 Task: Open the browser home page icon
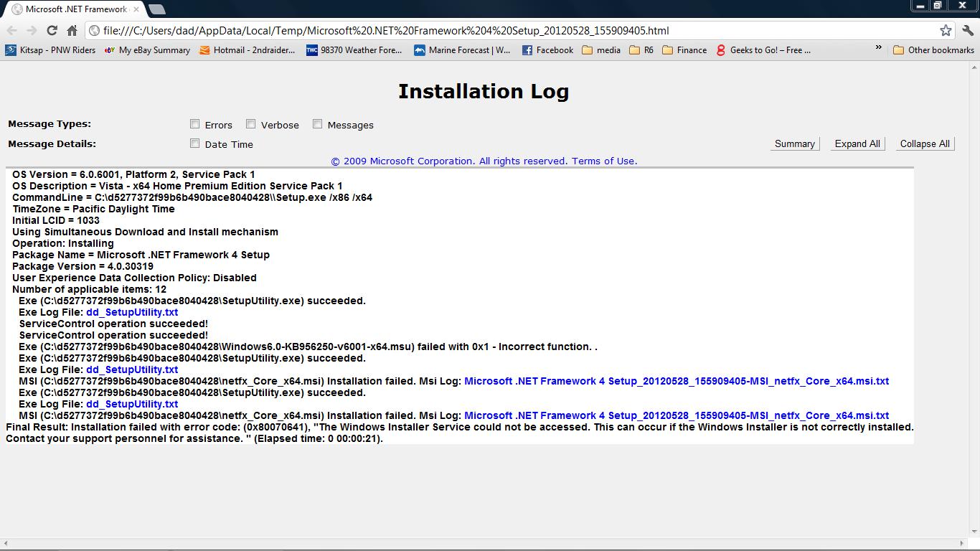pyautogui.click(x=72, y=30)
